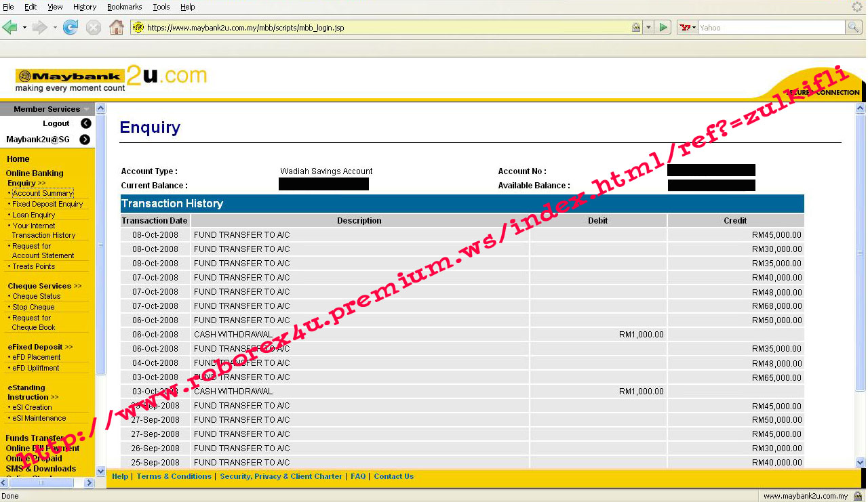Select Request for Account Statement

[43, 251]
